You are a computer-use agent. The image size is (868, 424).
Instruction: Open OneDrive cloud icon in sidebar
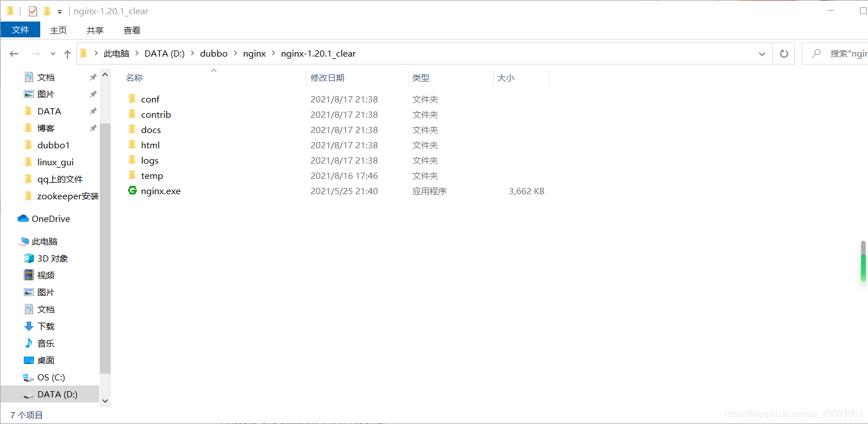(x=23, y=219)
